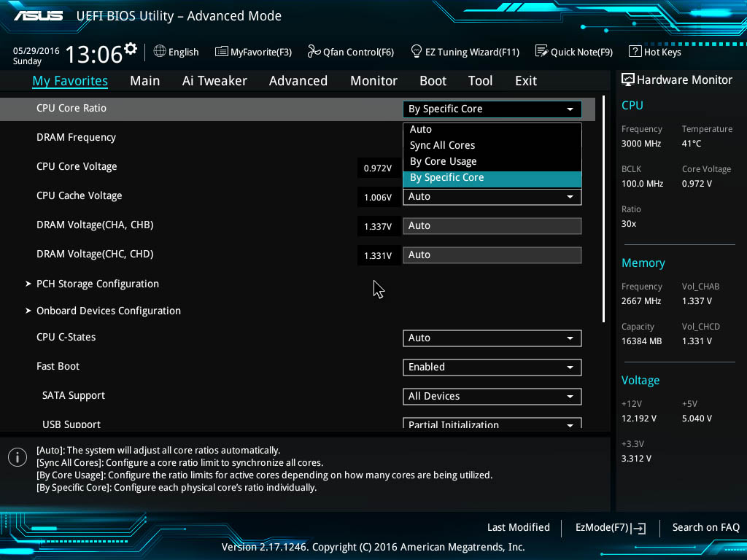Click Qfan Control(F6) label
747x560 pixels.
(358, 52)
